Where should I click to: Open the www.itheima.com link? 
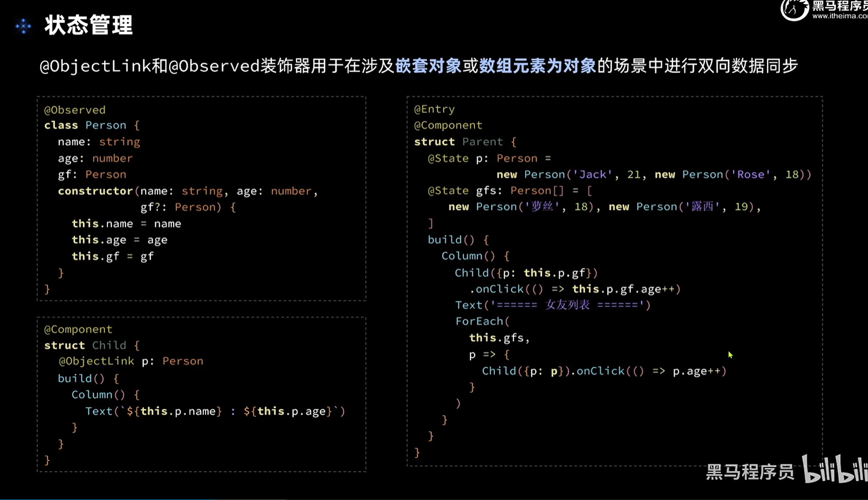(x=839, y=17)
